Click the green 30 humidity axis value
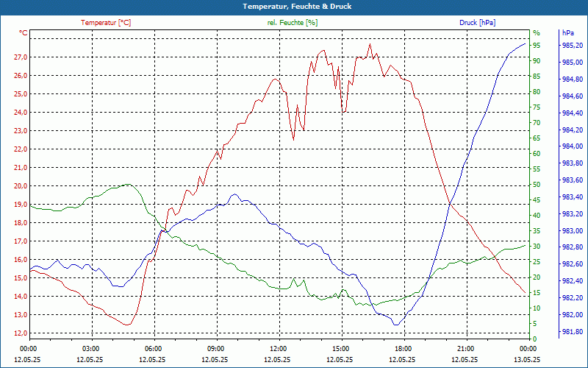This screenshot has height=368, width=588. 537,247
